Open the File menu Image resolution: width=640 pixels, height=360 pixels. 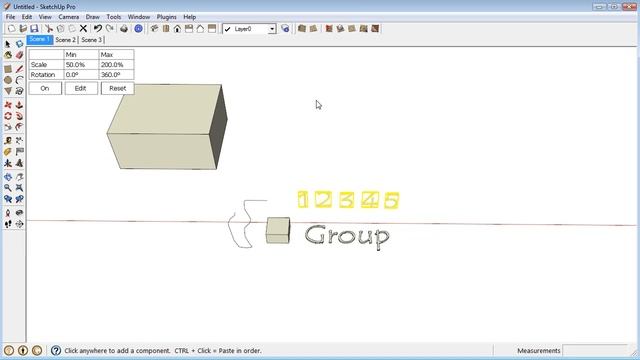pyautogui.click(x=10, y=17)
